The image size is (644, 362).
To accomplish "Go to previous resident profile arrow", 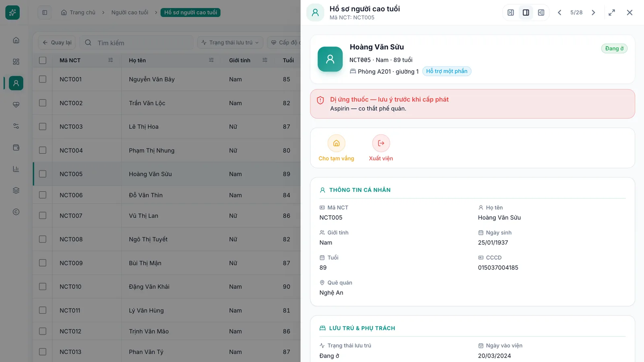I will [x=559, y=12].
